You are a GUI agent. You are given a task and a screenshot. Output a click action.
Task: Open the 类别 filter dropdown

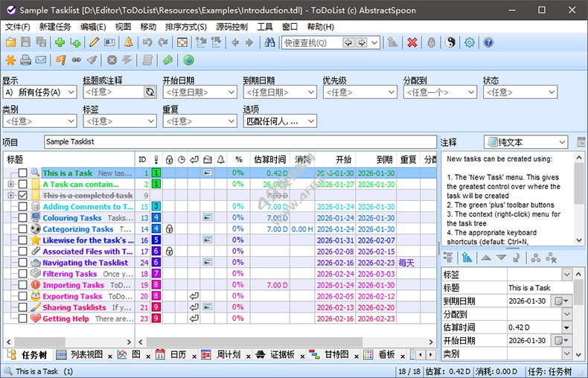[39, 121]
